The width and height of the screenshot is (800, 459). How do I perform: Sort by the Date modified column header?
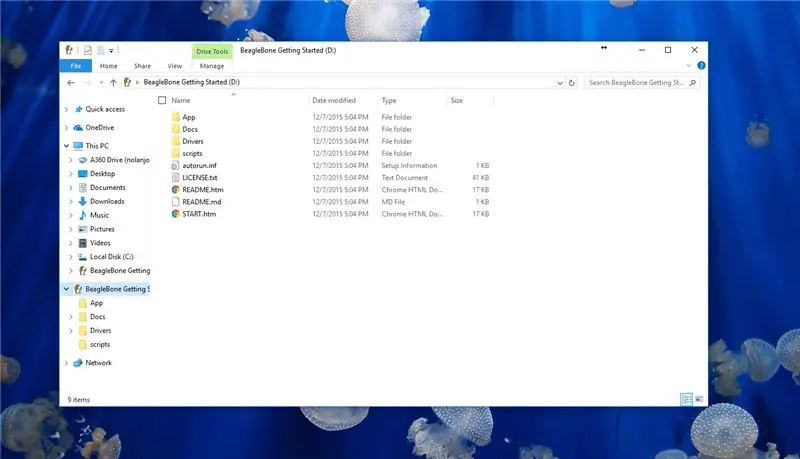pyautogui.click(x=334, y=100)
